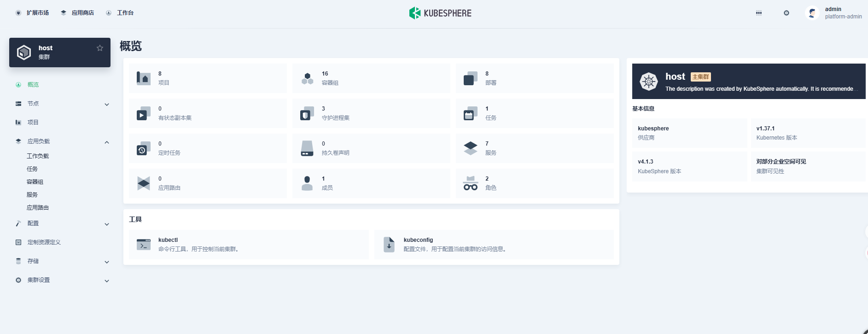Click the 配置 hammer sidebar icon

(18, 223)
